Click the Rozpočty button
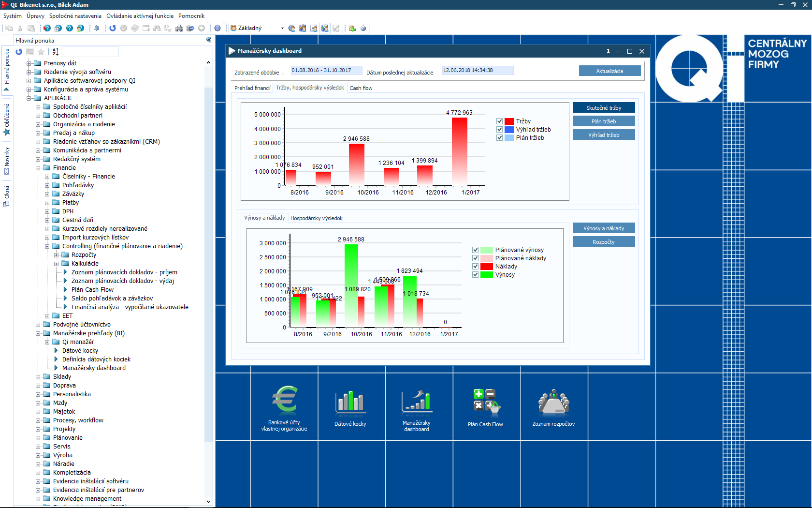 pyautogui.click(x=604, y=242)
